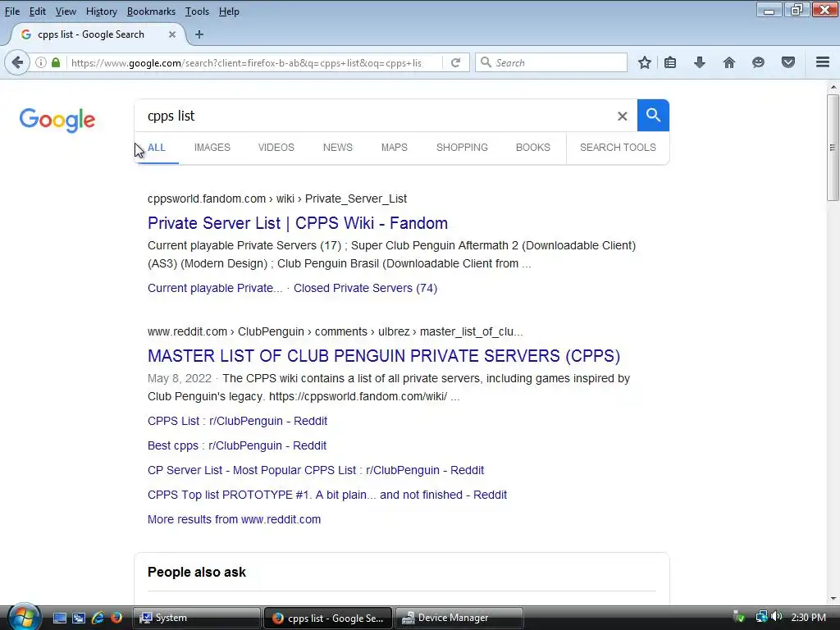Close the cpps list Google Search tab
Viewport: 840px width, 630px height.
click(172, 34)
